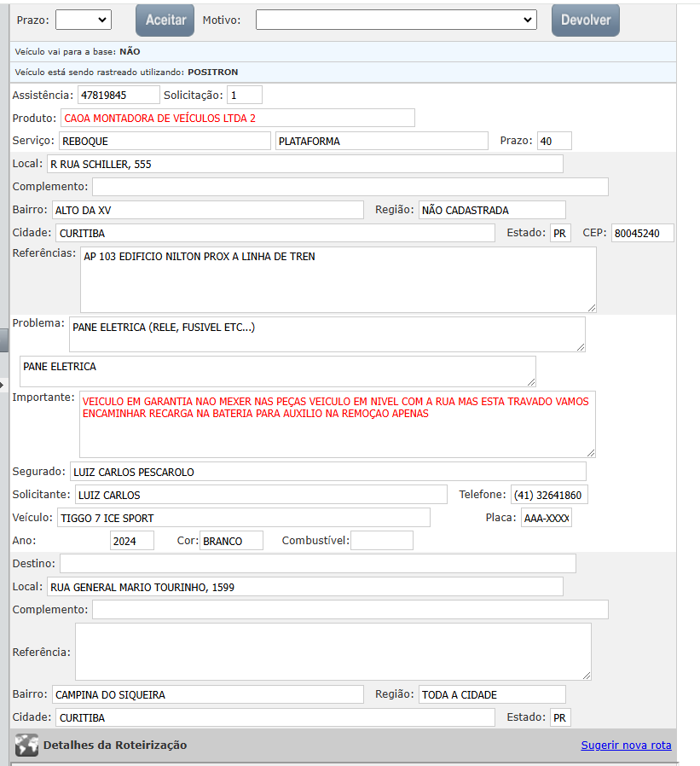Select the Telefone field

(x=549, y=495)
